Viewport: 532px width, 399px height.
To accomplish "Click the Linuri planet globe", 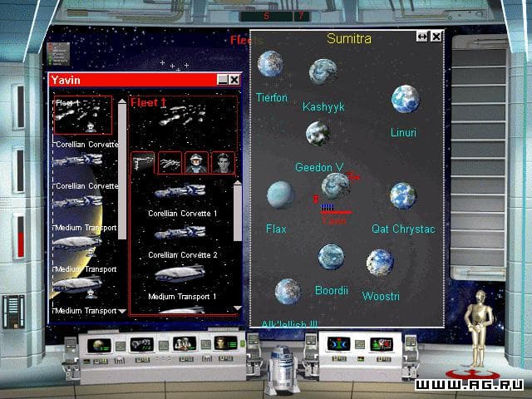I will pyautogui.click(x=406, y=99).
